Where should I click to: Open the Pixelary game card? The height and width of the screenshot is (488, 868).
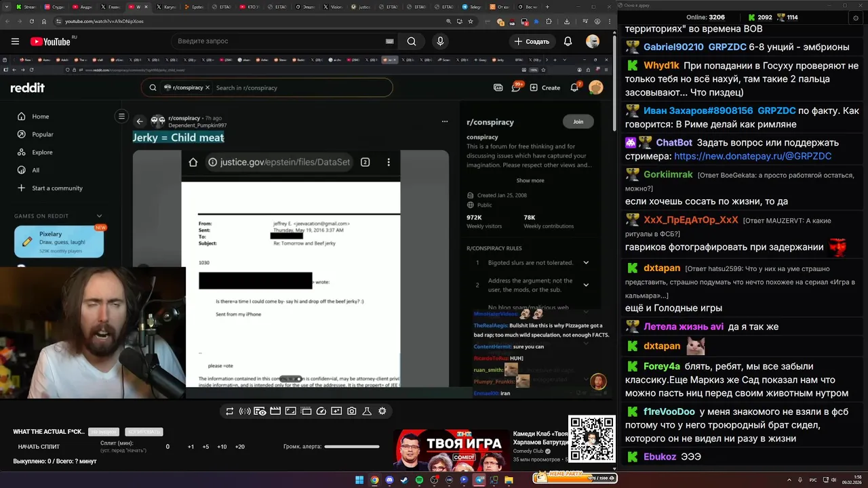tap(59, 242)
